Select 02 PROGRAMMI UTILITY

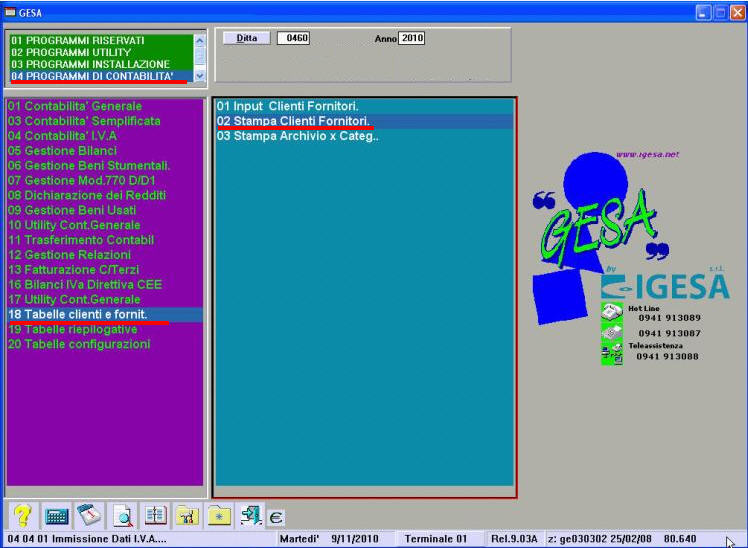102,52
